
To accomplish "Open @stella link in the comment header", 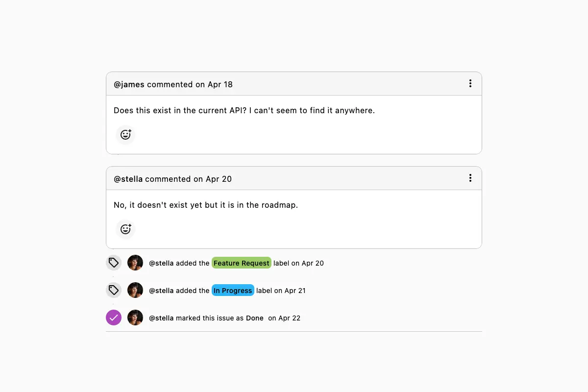I will pos(128,179).
